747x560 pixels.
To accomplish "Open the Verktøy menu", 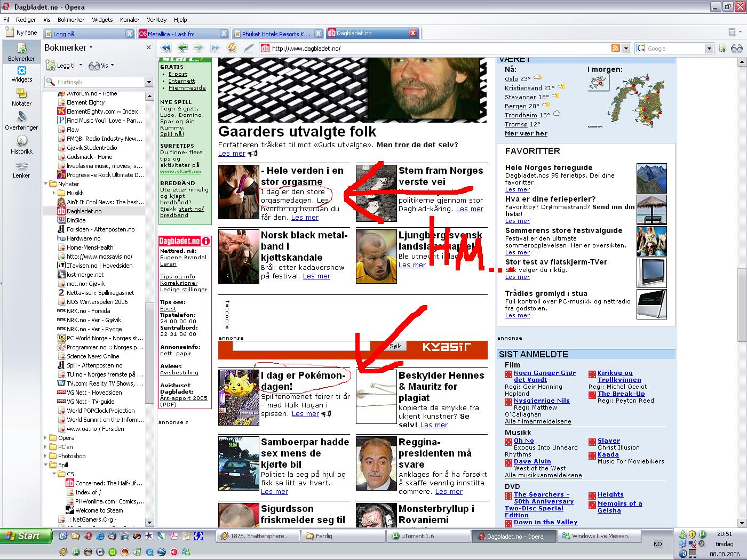I will pyautogui.click(x=157, y=20).
